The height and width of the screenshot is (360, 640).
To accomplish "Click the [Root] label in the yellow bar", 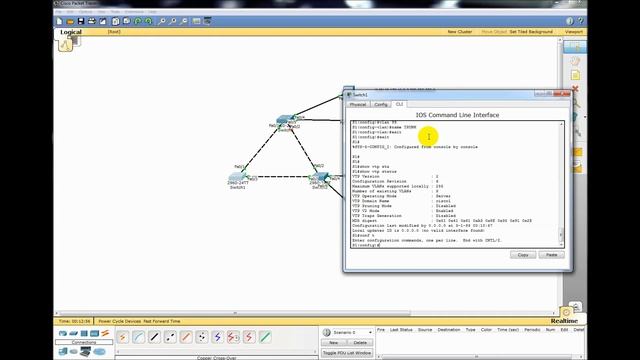I will 114,32.
